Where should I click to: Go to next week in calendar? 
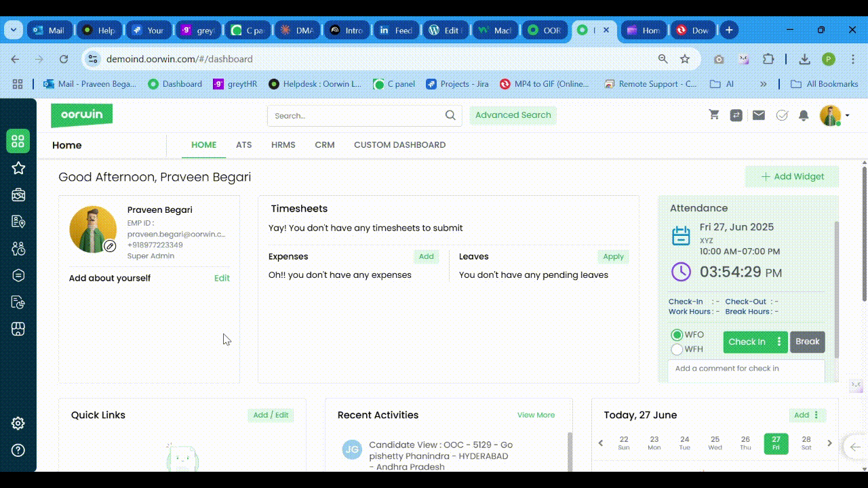(x=829, y=443)
